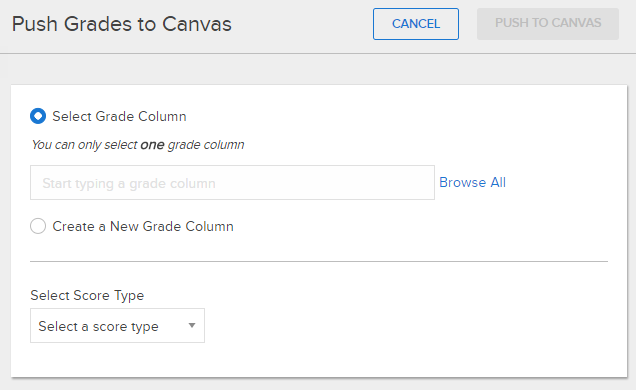636x390 pixels.
Task: Expand the 'Select a score type' dropdown
Action: pyautogui.click(x=117, y=326)
